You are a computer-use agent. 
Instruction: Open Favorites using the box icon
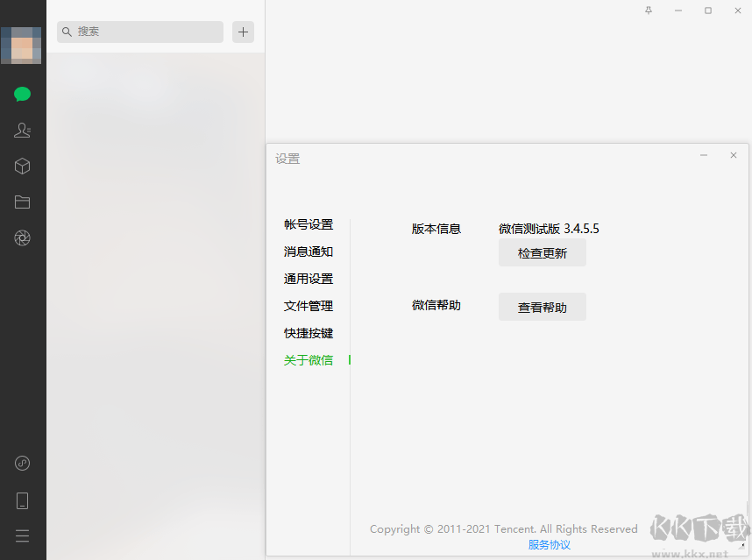[x=22, y=166]
